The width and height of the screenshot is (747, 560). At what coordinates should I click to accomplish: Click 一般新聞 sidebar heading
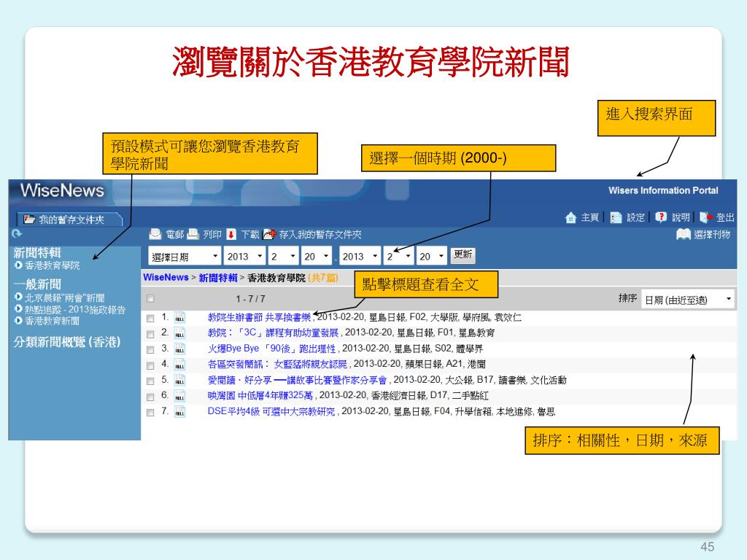[x=37, y=284]
